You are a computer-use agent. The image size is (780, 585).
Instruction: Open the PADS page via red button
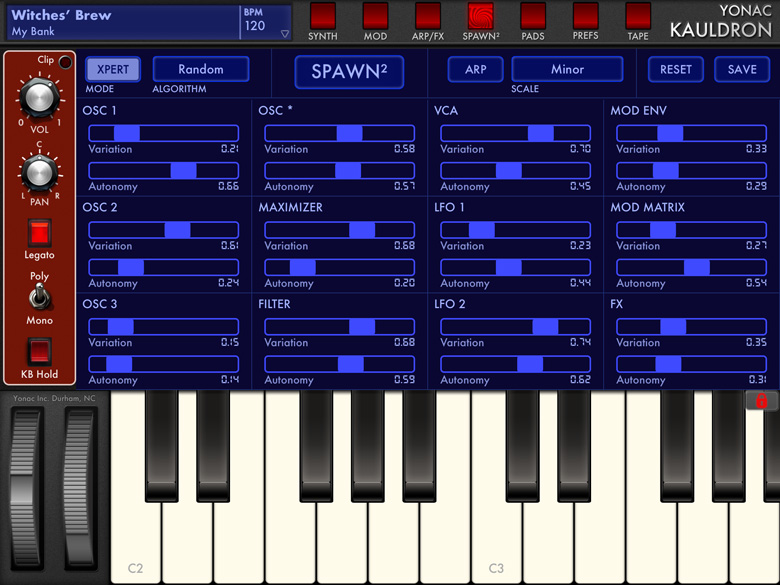tap(533, 16)
